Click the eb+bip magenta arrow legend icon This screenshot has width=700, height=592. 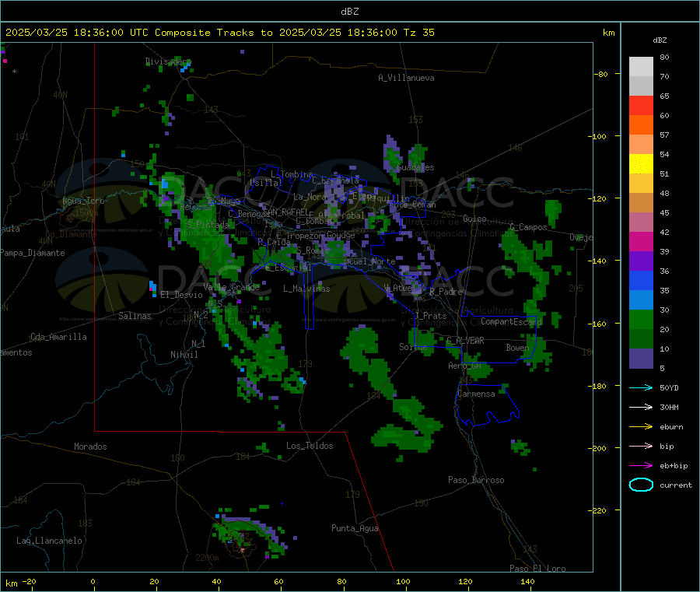pos(641,465)
